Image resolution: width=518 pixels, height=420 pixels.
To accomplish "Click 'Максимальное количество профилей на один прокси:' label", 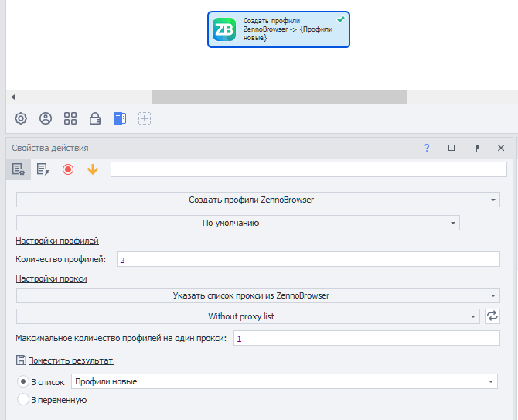I will coord(121,338).
